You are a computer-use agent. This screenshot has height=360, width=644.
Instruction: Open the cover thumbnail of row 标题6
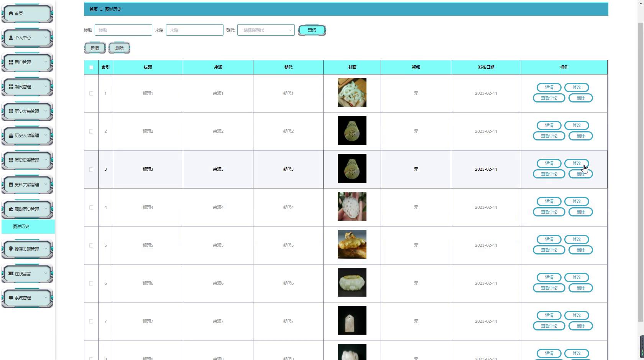352,282
